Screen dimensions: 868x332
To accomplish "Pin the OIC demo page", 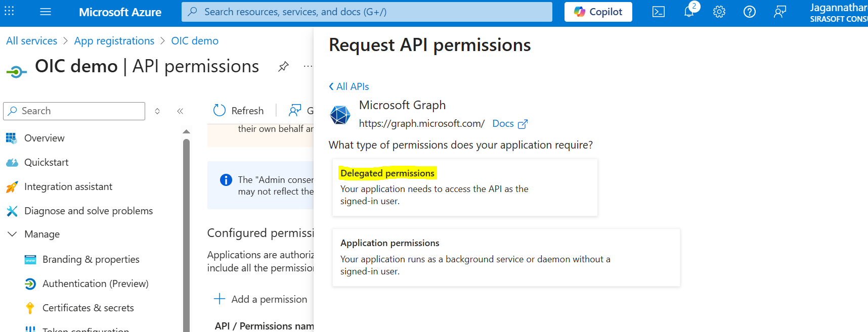I will coord(283,66).
